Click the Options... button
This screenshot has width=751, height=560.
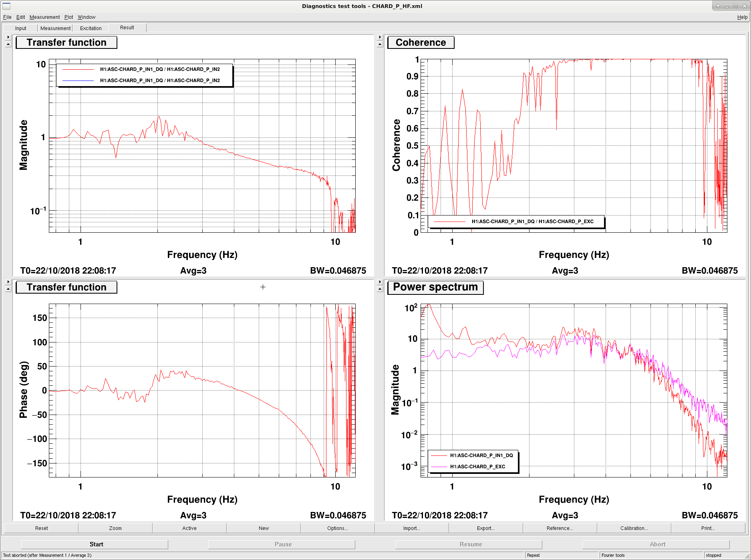(337, 528)
